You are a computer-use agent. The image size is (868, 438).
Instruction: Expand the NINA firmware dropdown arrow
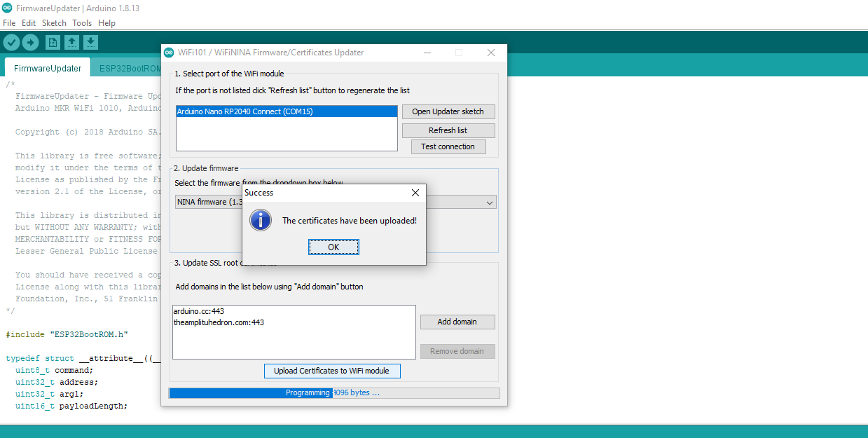click(x=489, y=203)
